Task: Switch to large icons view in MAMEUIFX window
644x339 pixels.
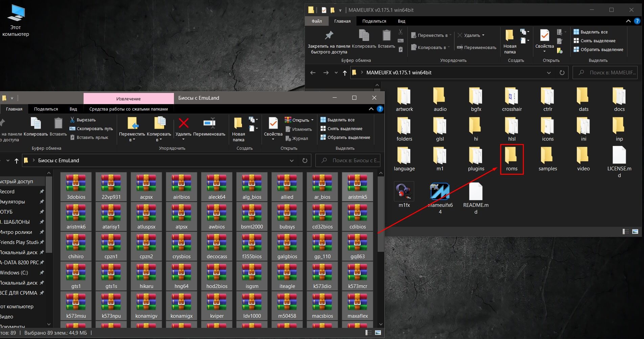Action: [635, 232]
